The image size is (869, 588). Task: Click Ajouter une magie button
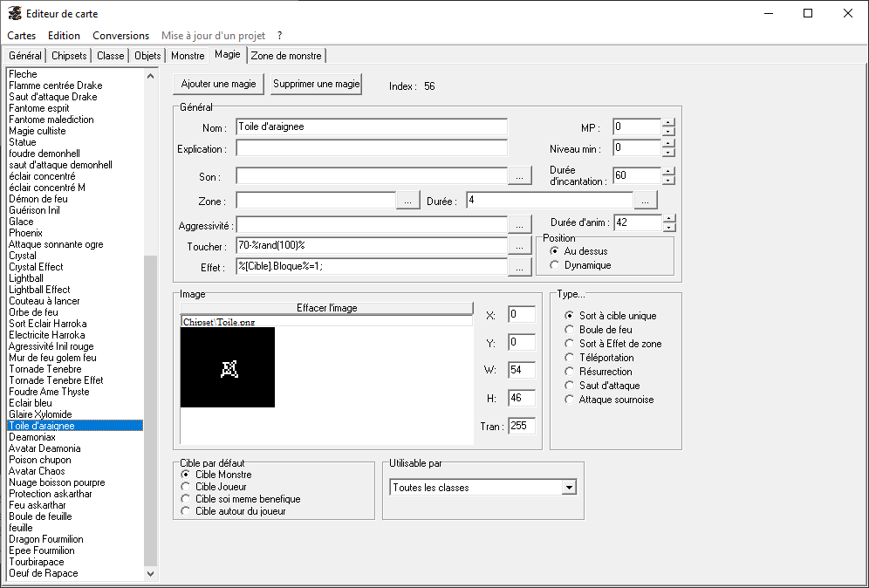tap(218, 85)
